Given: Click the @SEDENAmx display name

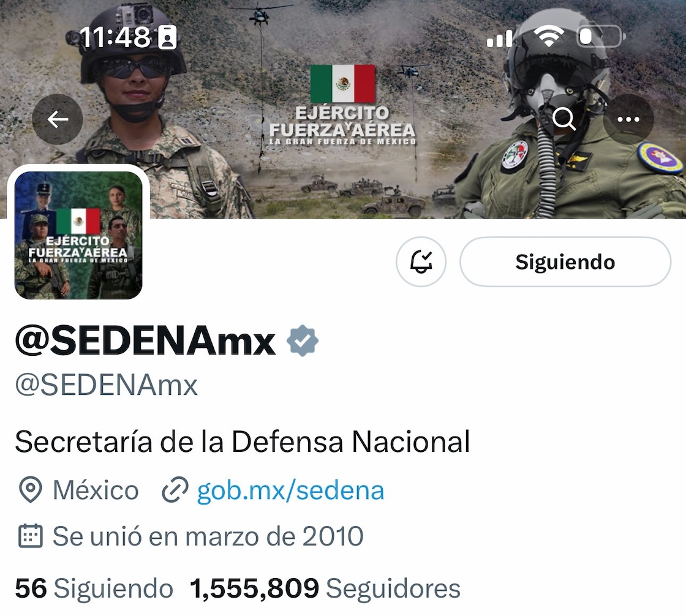Looking at the screenshot, I should point(145,341).
